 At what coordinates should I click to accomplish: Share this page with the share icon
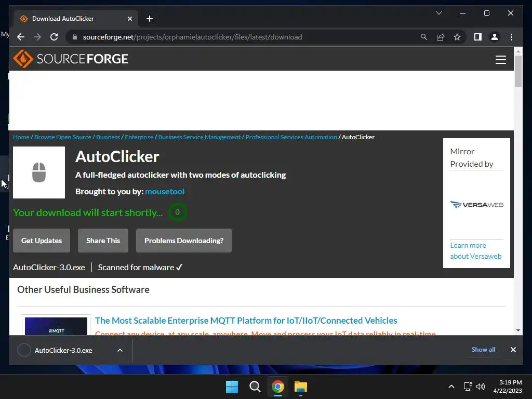click(441, 37)
